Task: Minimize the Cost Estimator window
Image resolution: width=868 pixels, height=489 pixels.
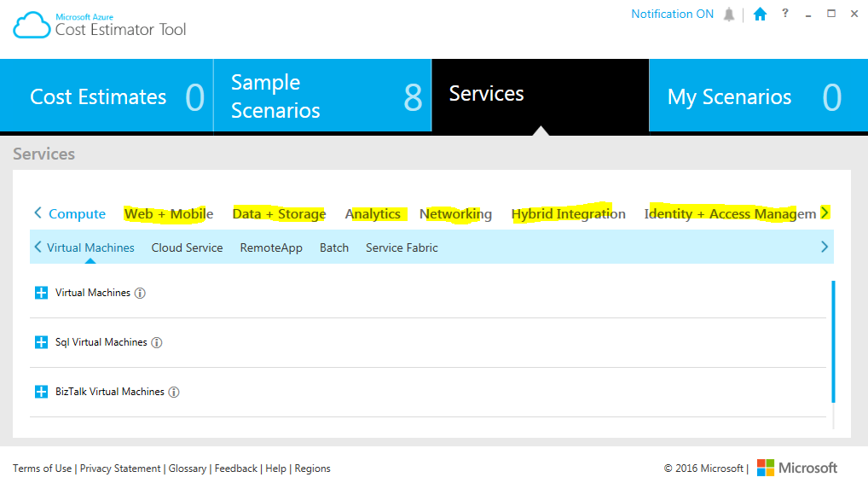Action: coord(808,15)
